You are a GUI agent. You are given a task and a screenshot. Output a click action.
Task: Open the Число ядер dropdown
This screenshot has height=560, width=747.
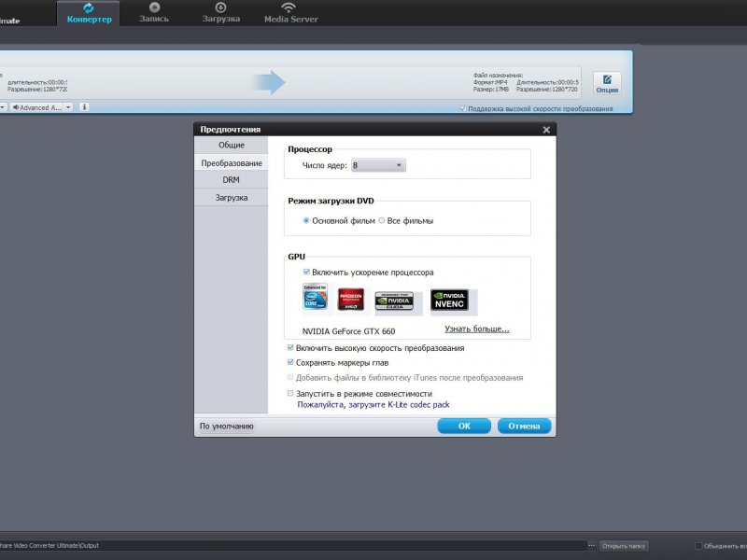(378, 165)
